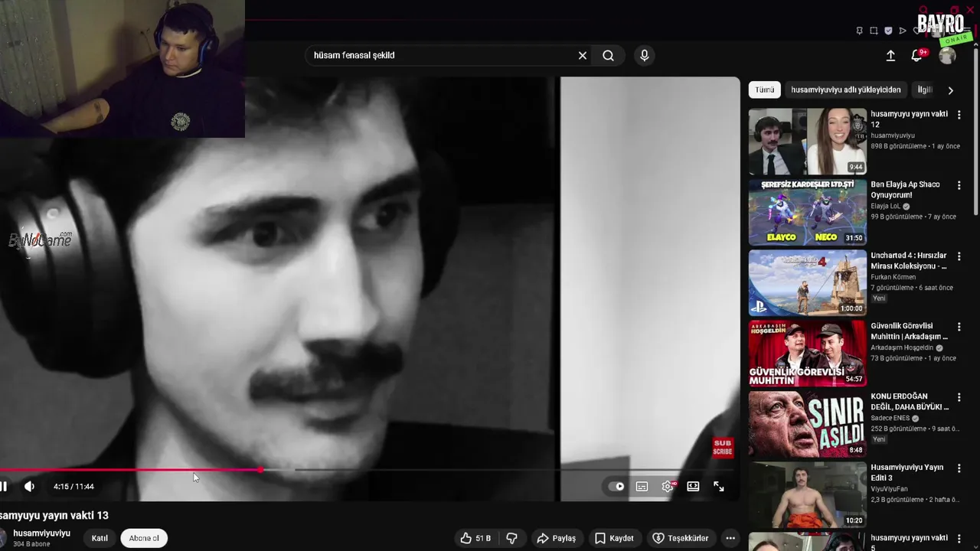This screenshot has width=980, height=551.
Task: Open Güvenlik Görevlisi Muhittin video title
Action: pyautogui.click(x=909, y=331)
